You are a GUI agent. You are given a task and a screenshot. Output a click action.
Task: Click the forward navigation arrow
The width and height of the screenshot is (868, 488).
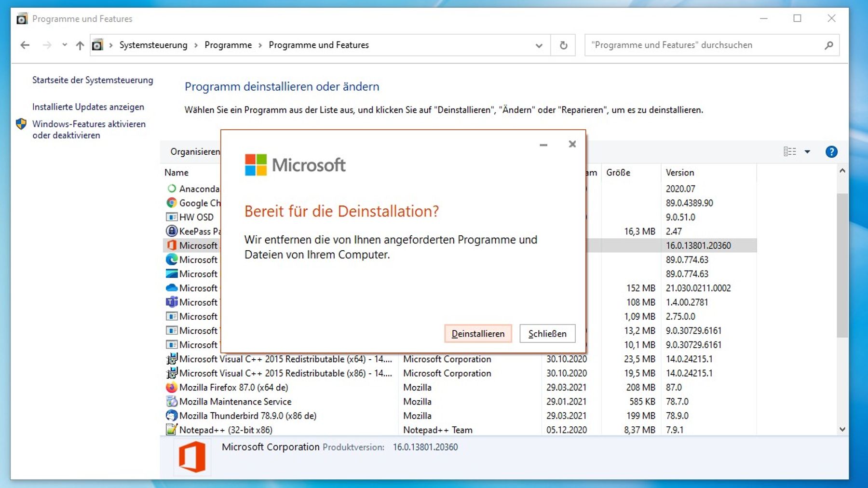pyautogui.click(x=47, y=45)
